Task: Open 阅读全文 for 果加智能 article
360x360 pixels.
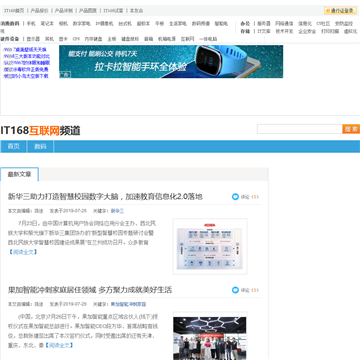Action: [x=59, y=345]
